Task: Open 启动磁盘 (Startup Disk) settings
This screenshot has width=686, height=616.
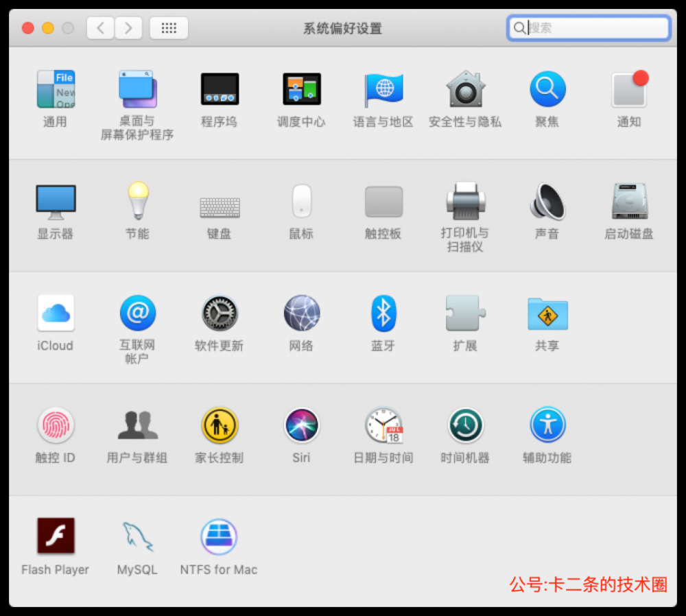Action: [x=628, y=202]
